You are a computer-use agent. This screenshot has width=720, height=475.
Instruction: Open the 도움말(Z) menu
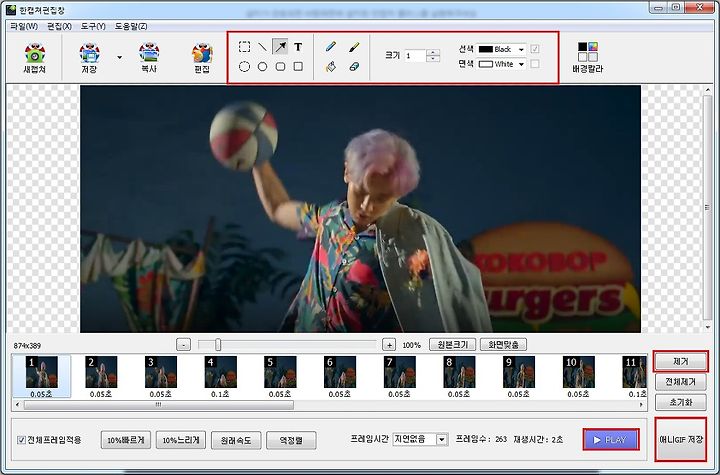pos(131,26)
